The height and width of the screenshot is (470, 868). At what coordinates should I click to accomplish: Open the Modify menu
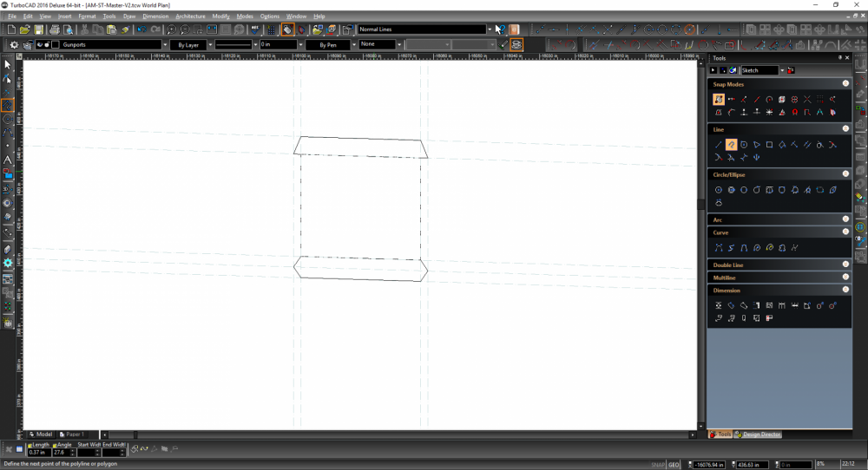pos(220,16)
